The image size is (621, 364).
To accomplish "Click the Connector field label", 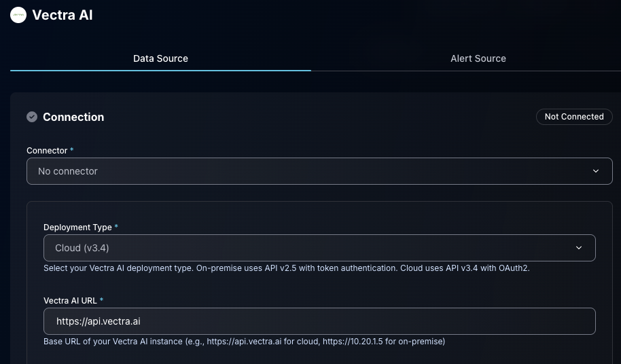I will point(47,150).
